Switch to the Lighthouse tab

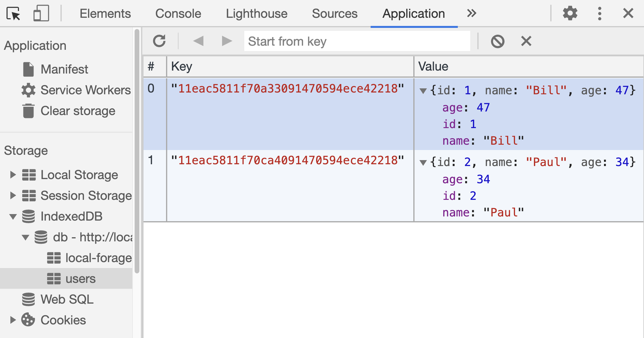(256, 14)
